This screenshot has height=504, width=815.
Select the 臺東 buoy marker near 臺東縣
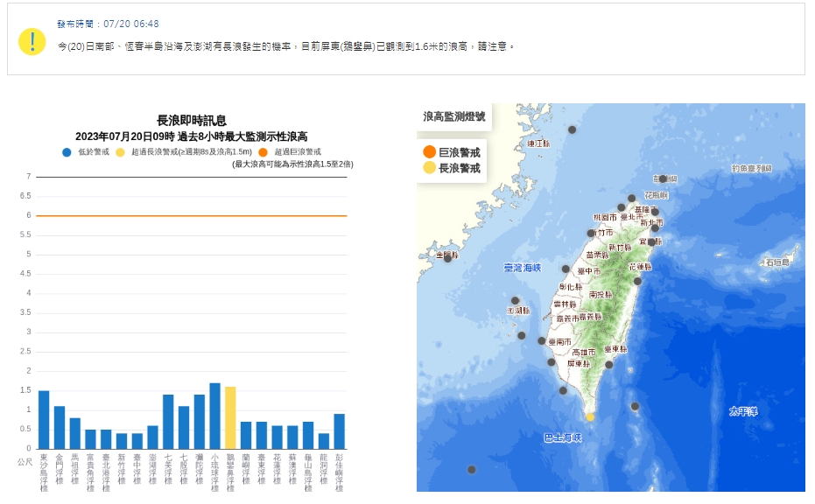tap(609, 365)
